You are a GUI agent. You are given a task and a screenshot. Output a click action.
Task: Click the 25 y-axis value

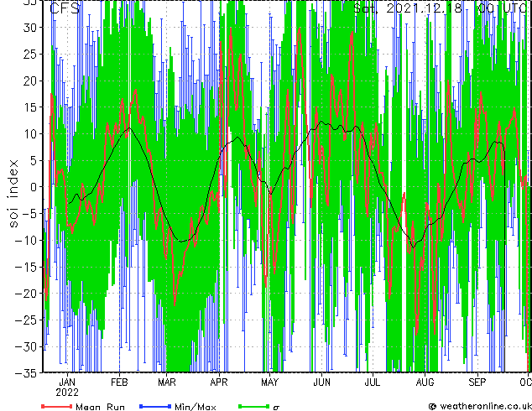click(x=30, y=54)
